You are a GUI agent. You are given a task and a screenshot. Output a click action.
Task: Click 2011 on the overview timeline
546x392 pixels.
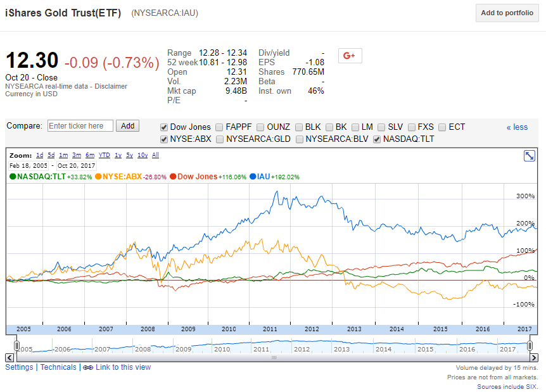coord(261,349)
